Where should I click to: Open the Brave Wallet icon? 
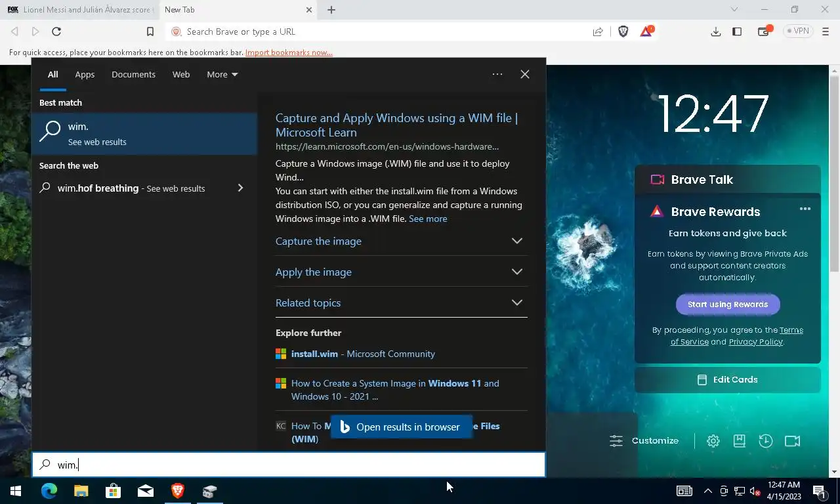coord(764,31)
